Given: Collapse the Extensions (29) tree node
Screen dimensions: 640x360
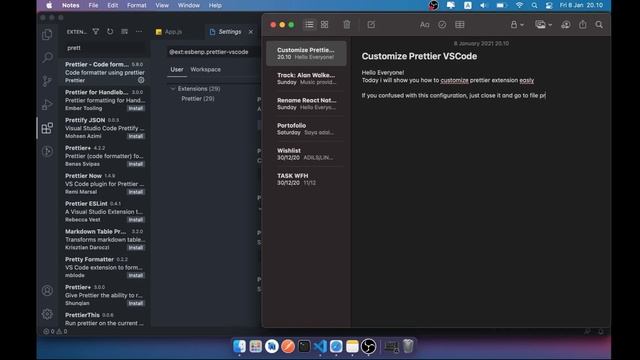Looking at the screenshot, I should (x=173, y=89).
